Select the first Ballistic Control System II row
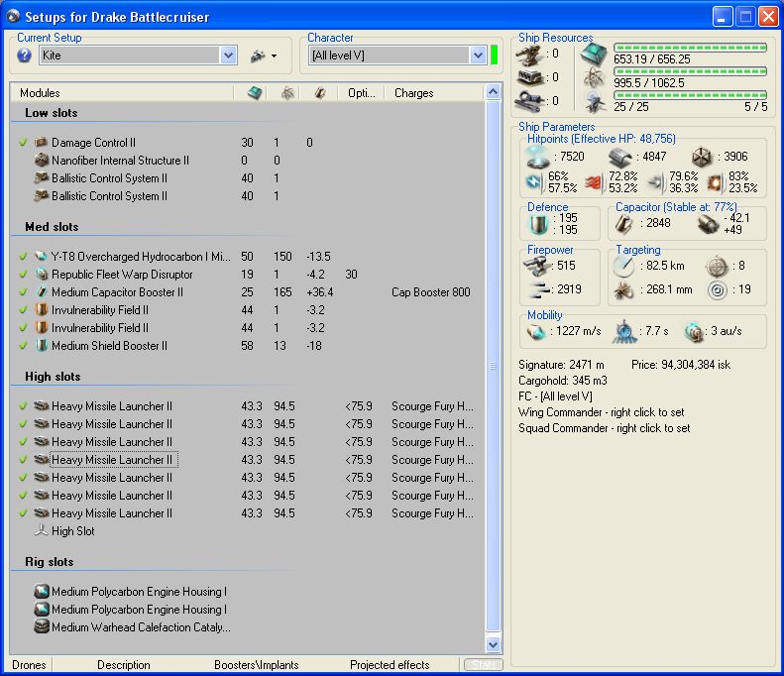Screen dimensions: 784x676 247,178
